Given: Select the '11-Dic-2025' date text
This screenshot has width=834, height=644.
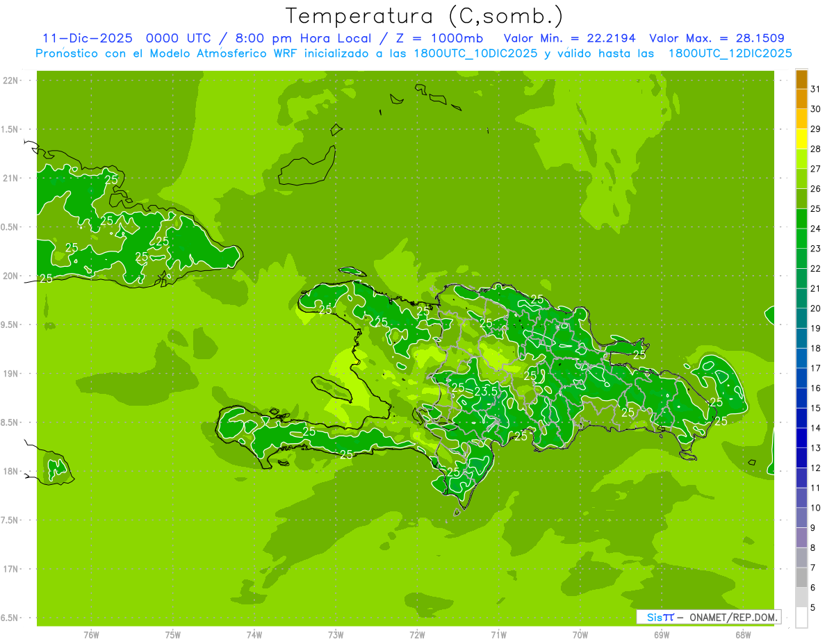Looking at the screenshot, I should pyautogui.click(x=88, y=38).
